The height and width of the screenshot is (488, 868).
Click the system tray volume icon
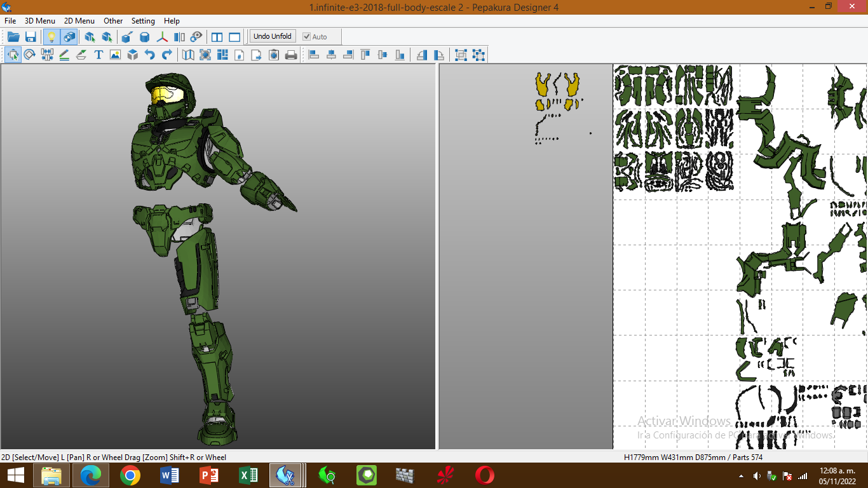757,476
